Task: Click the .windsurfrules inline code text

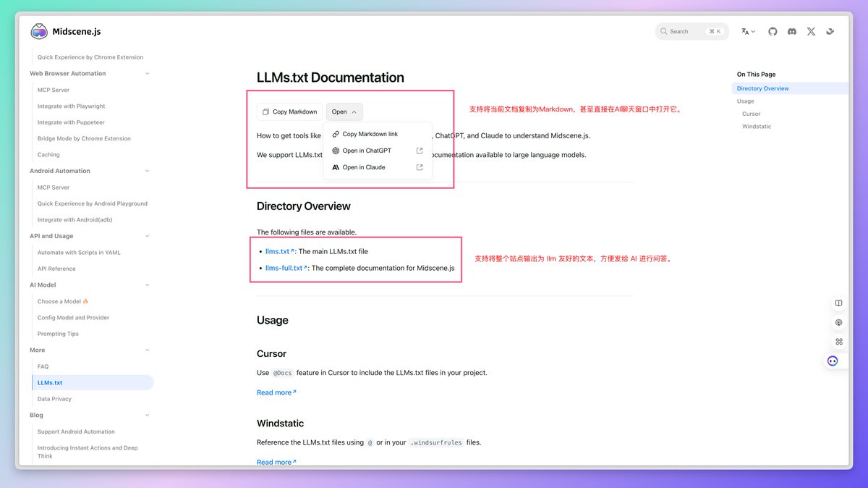Action: click(x=436, y=442)
